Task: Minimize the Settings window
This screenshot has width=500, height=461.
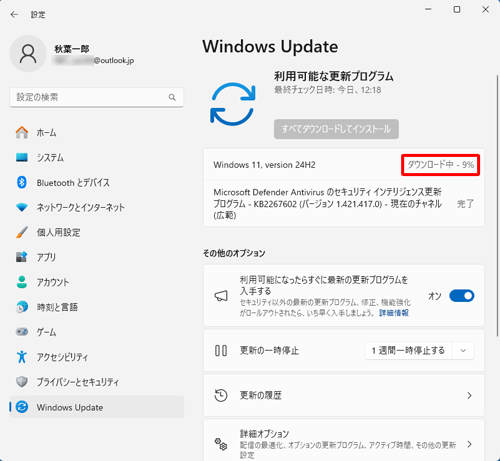Action: (428, 10)
